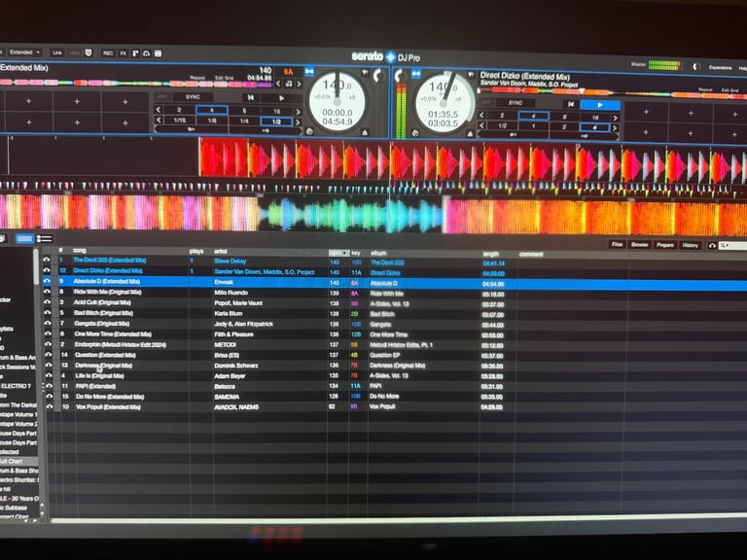The image size is (747, 560).
Task: Click right deck censor icon below platter
Action: pyautogui.click(x=415, y=133)
